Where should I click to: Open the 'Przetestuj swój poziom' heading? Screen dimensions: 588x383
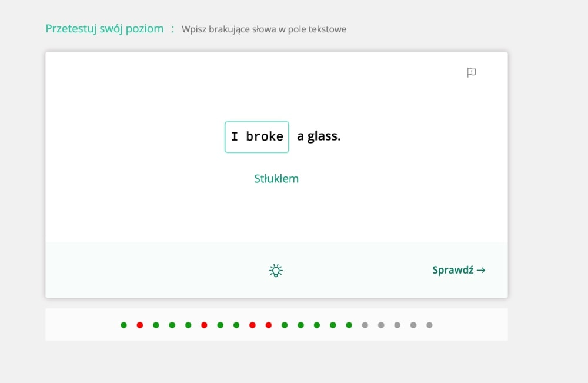point(105,28)
